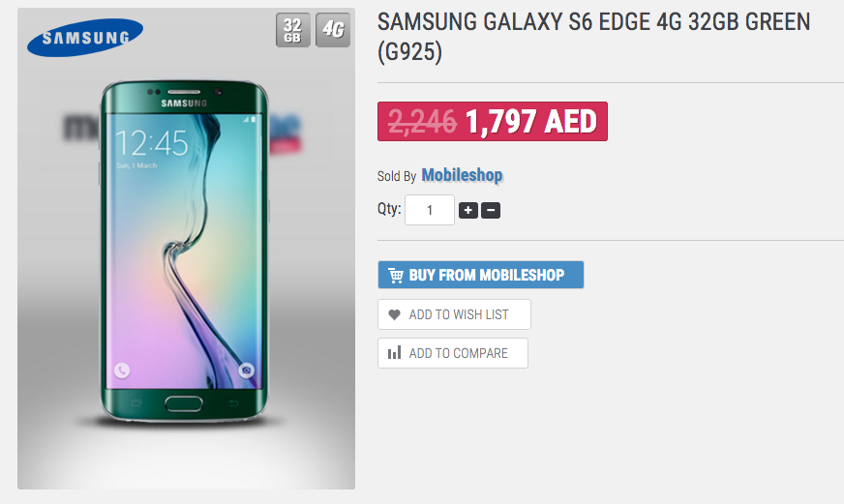Focus the Qty input field
Screen dimensions: 844x504
429,210
